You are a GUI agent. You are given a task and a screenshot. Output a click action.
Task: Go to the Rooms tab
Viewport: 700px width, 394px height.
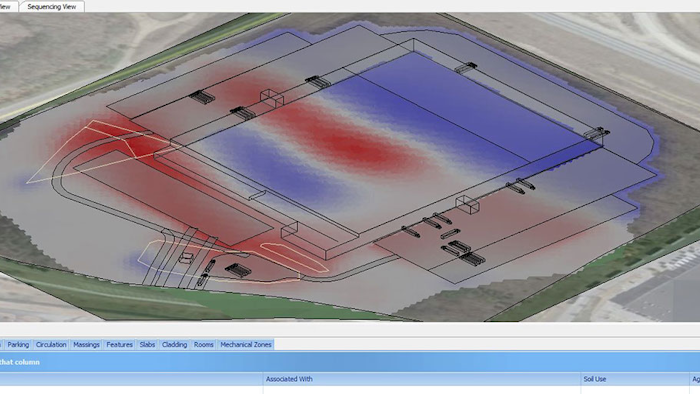204,344
